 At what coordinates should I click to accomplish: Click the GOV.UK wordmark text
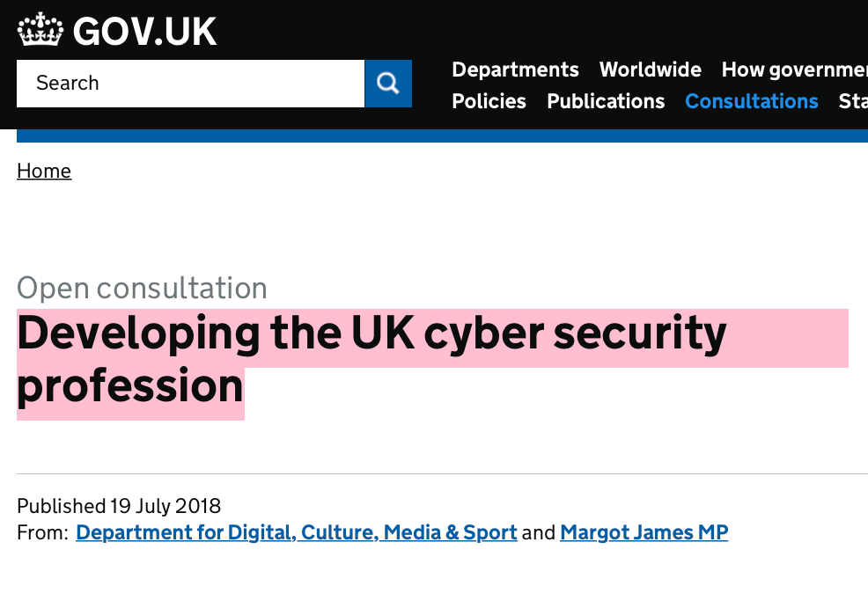pyautogui.click(x=144, y=32)
